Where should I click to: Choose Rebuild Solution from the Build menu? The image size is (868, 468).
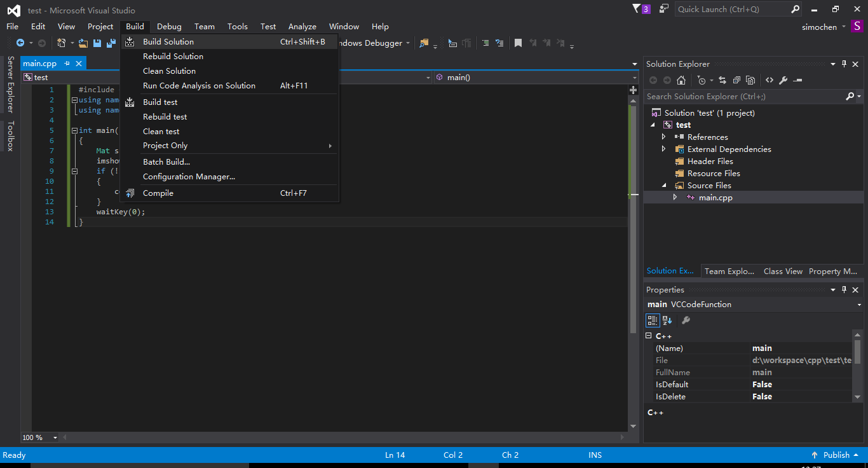tap(229, 57)
